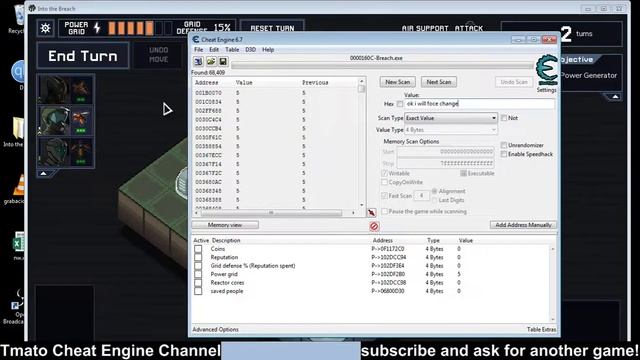
Task: Open the Table menu
Action: [x=232, y=50]
